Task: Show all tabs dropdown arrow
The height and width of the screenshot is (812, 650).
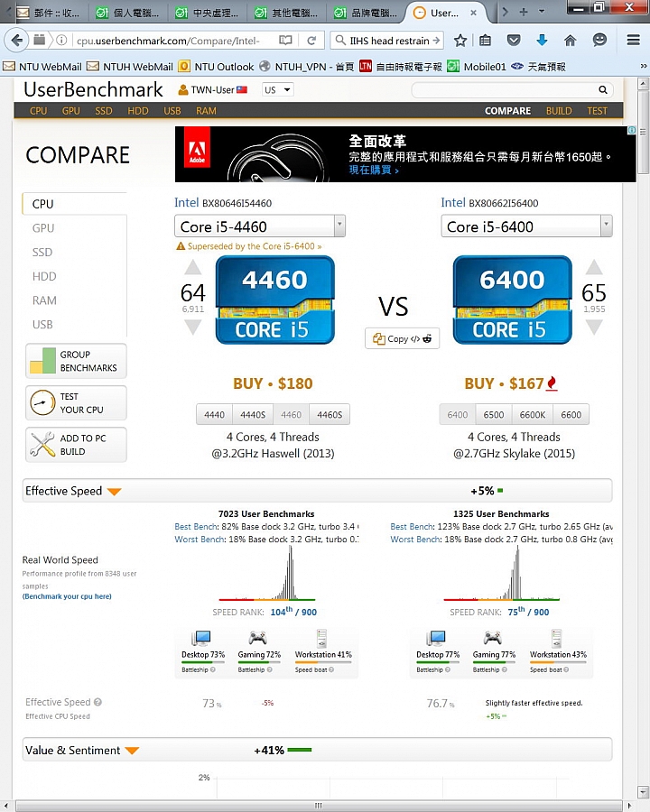Action: pyautogui.click(x=542, y=12)
